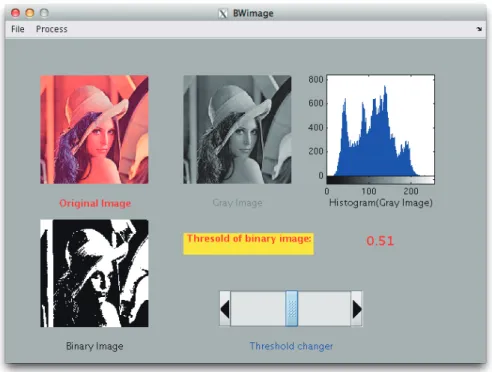
Task: Click the gray zoom button in title bar
Action: [44, 13]
